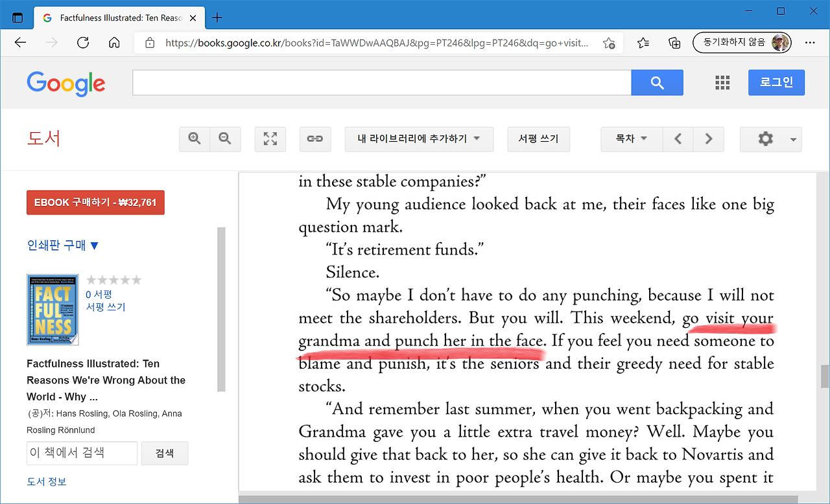Open the settings gear dropdown
Screen dimensions: 830x504
(771, 139)
